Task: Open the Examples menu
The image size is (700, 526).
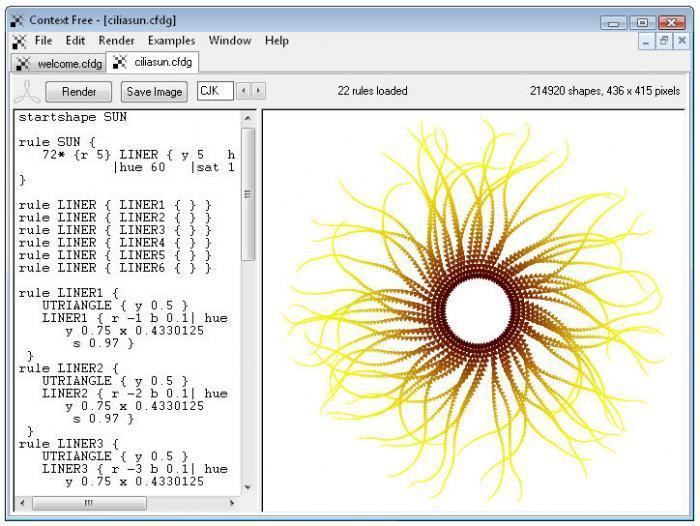Action: pyautogui.click(x=171, y=41)
